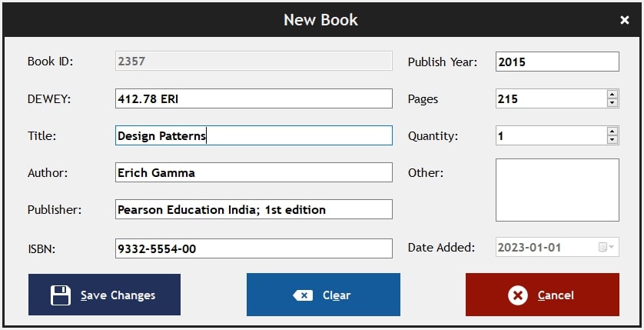This screenshot has height=330, width=644.
Task: Focus the ISBN input field
Action: click(x=254, y=248)
